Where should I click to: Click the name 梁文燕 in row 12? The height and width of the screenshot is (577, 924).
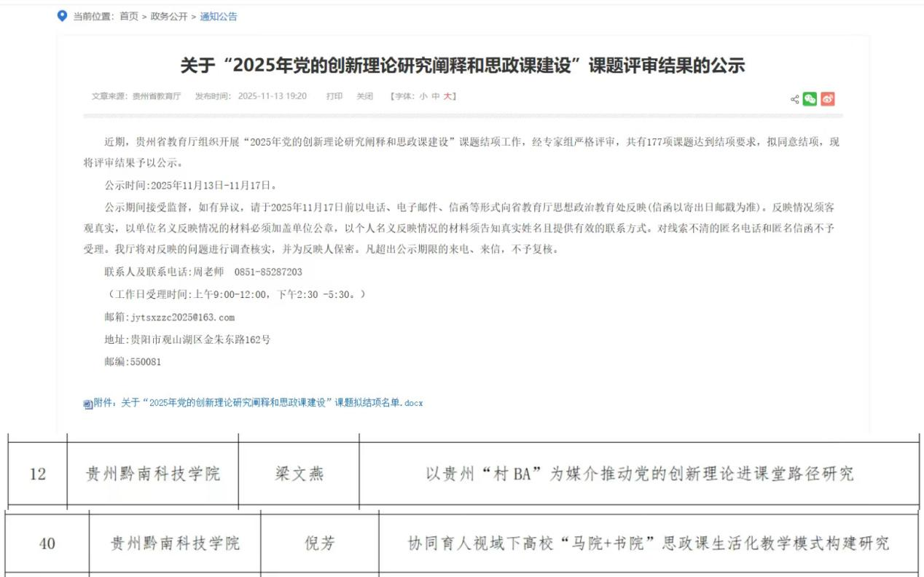[x=299, y=474]
